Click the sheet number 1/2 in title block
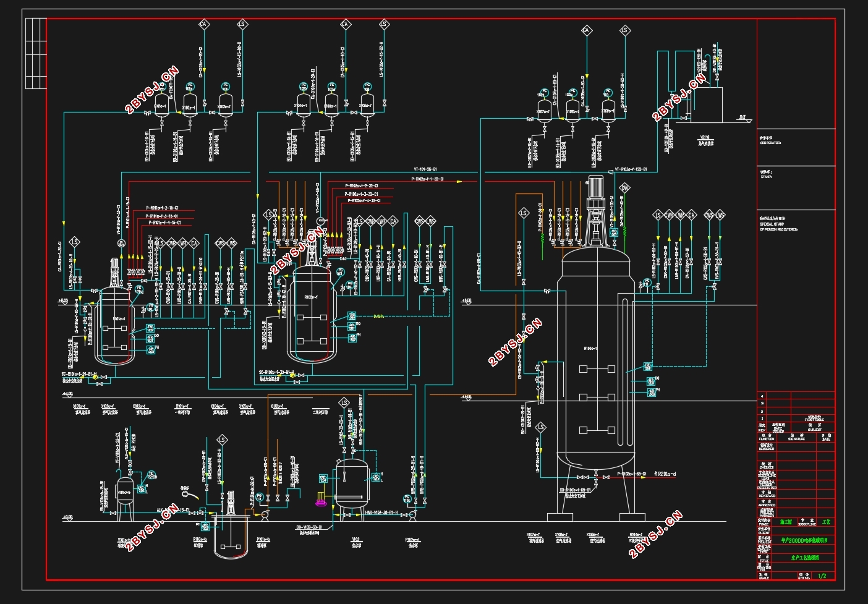The image size is (868, 604). [822, 576]
